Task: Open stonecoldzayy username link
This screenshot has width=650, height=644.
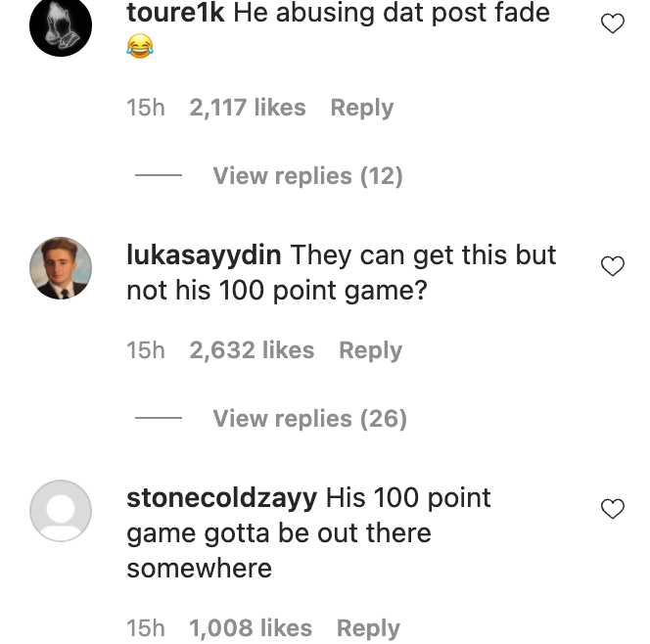Action: click(x=222, y=498)
